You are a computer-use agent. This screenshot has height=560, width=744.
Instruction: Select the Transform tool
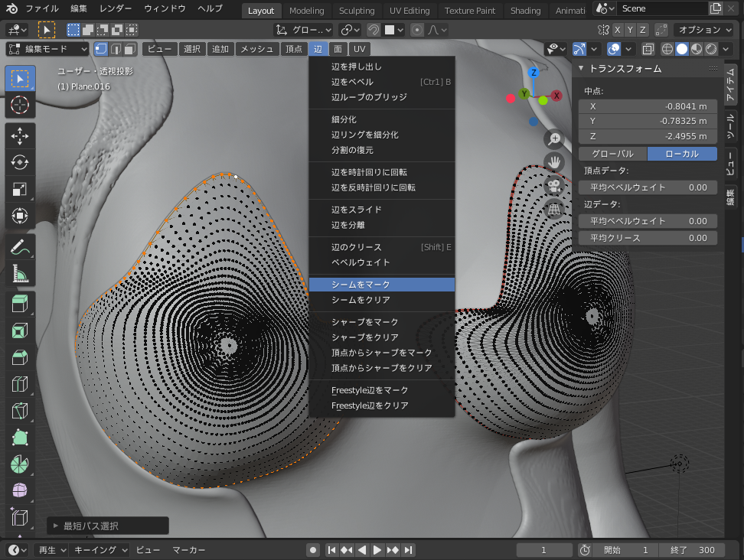pos(20,216)
